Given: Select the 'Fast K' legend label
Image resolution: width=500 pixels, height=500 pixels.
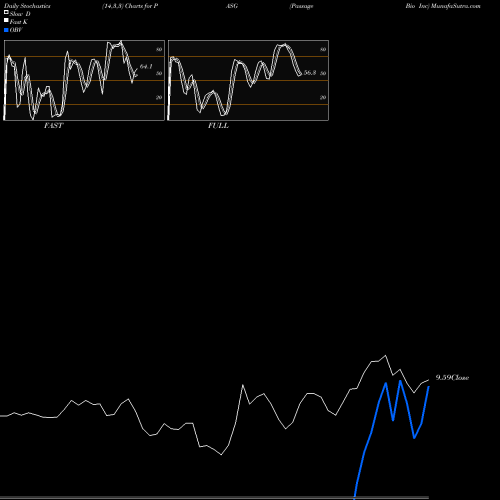Looking at the screenshot, I should tap(19, 22).
